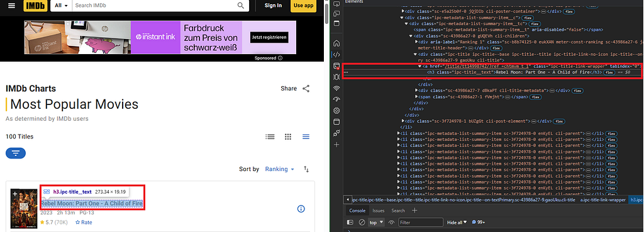Screen dimensions: 644x232
Task: Click the console Filter input
Action: (x=421, y=222)
